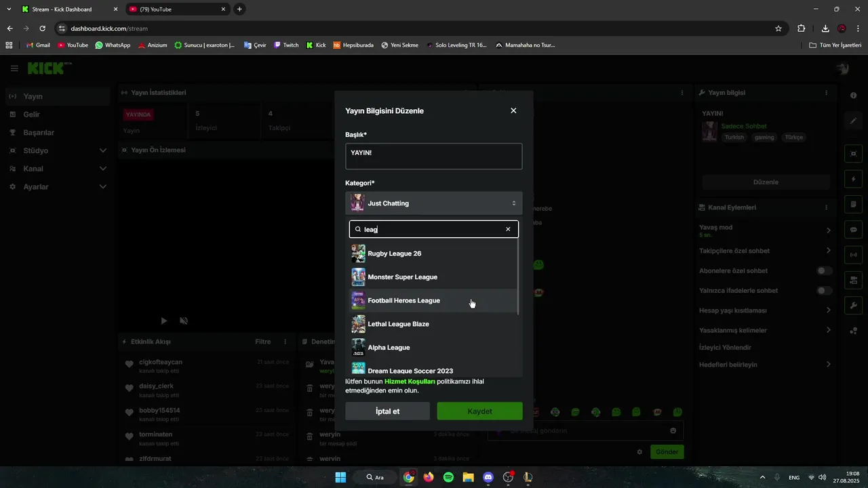Screen dimensions: 868x488
Task: Open Filtre in Etkinlik Akışı panel
Action: coord(263,342)
